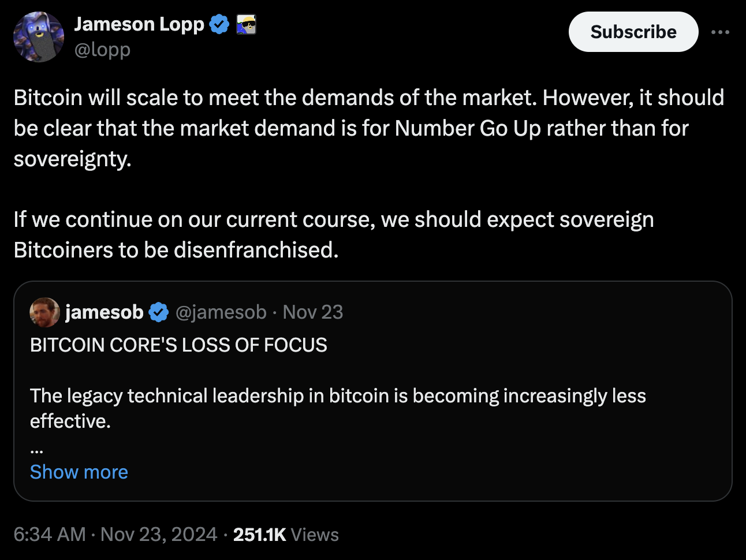The height and width of the screenshot is (560, 746).
Task: Expand quoted tweet with Show more
Action: point(79,472)
